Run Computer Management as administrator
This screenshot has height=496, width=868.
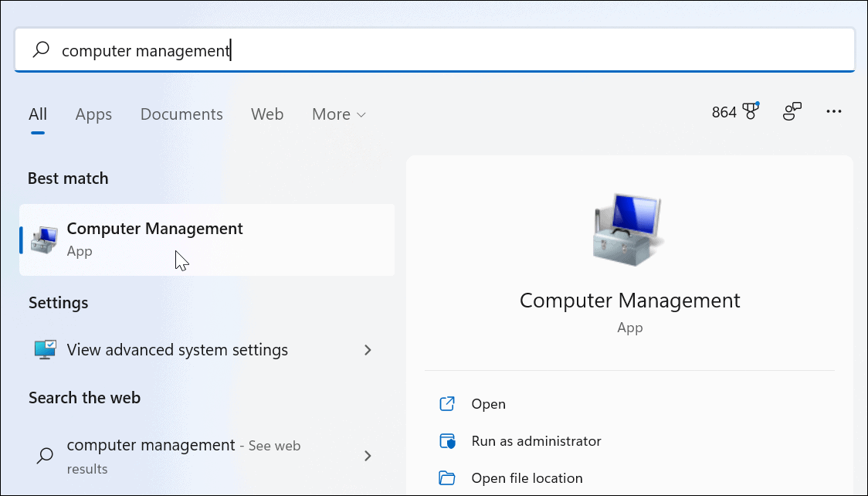point(537,440)
